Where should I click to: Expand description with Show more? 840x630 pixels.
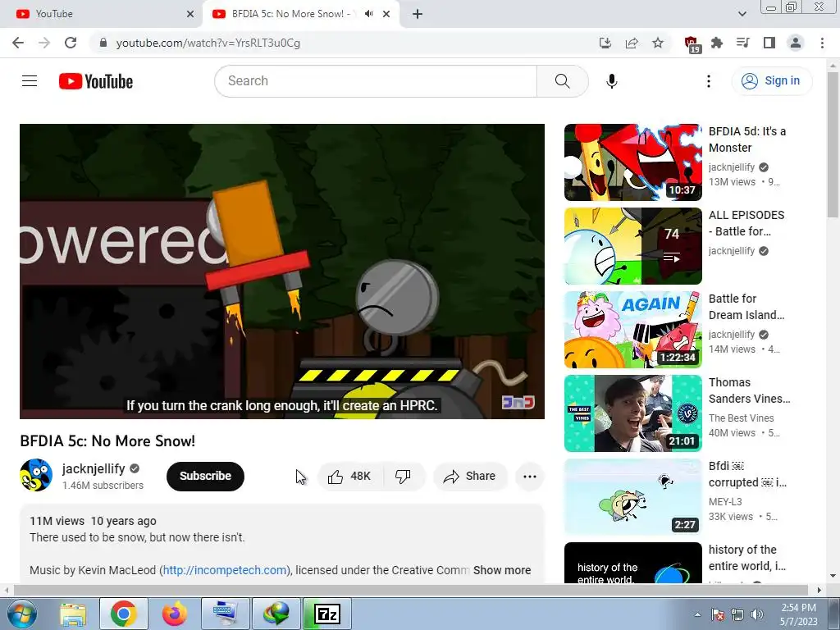[502, 570]
